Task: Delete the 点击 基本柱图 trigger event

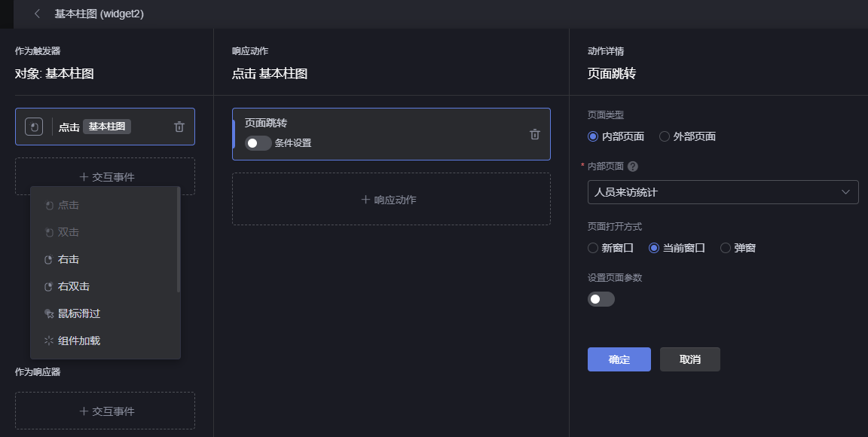Action: (179, 127)
